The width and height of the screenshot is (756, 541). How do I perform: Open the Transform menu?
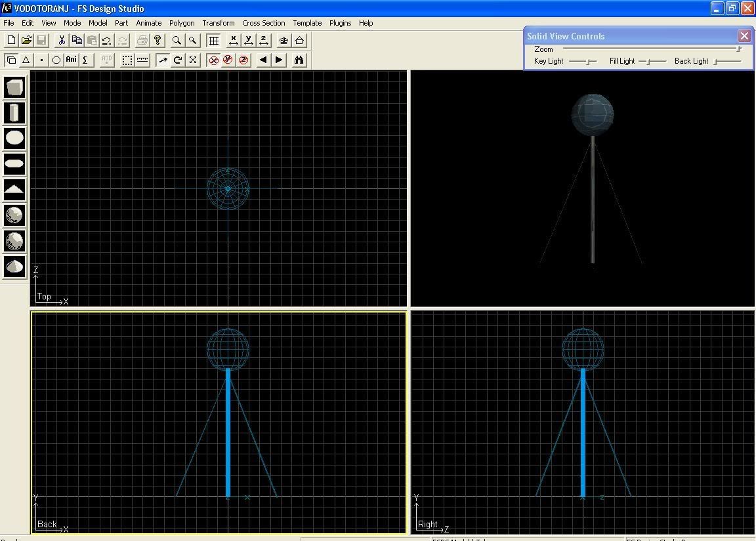[x=219, y=23]
